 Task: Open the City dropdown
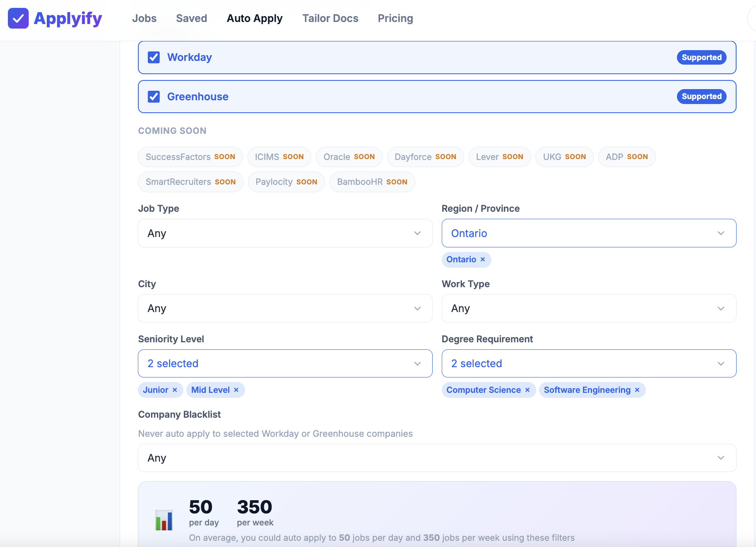point(285,308)
